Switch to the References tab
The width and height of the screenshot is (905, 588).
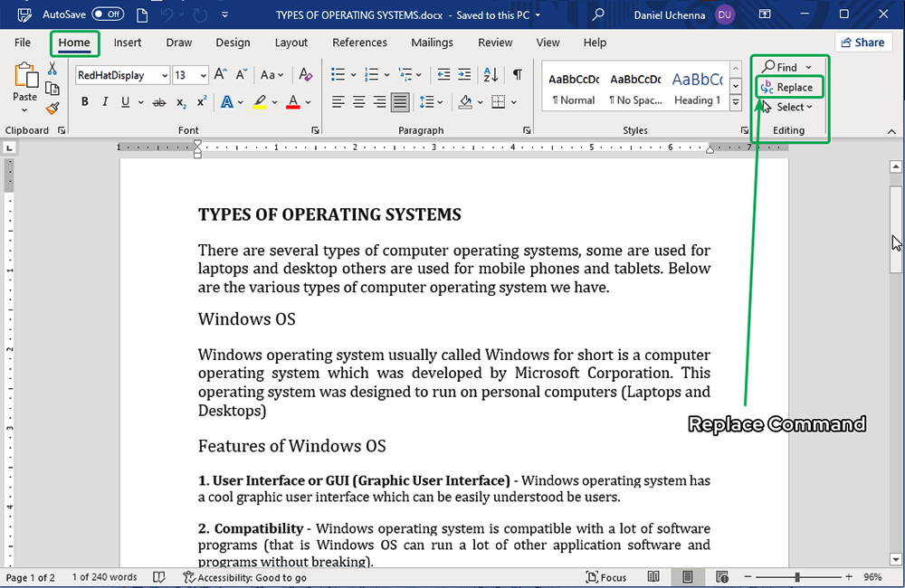pos(359,43)
